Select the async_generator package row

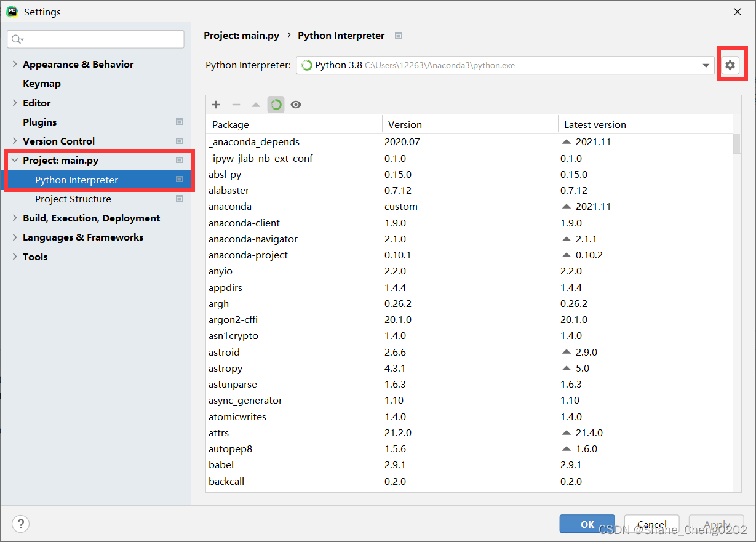469,400
